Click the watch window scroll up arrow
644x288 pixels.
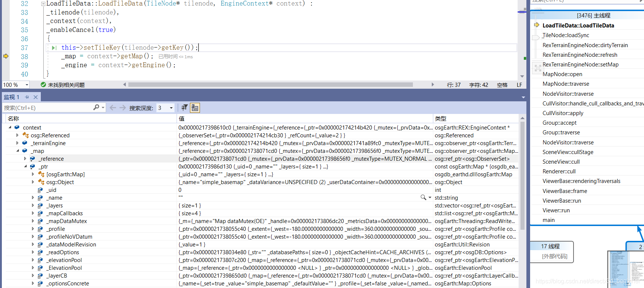pos(522,118)
